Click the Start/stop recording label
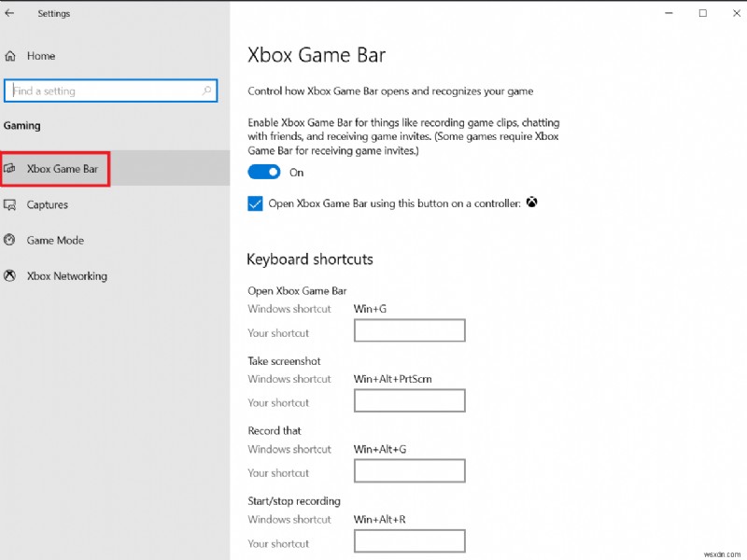The image size is (747, 560). coord(294,501)
